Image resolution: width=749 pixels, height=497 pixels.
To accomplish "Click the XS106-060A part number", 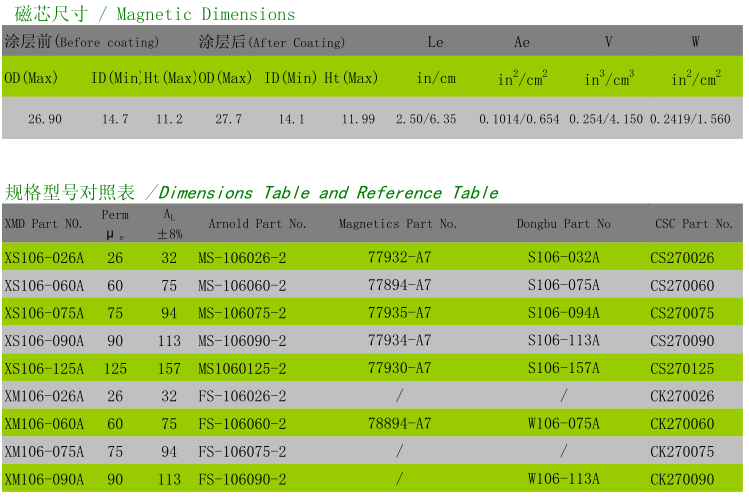I will point(44,286).
